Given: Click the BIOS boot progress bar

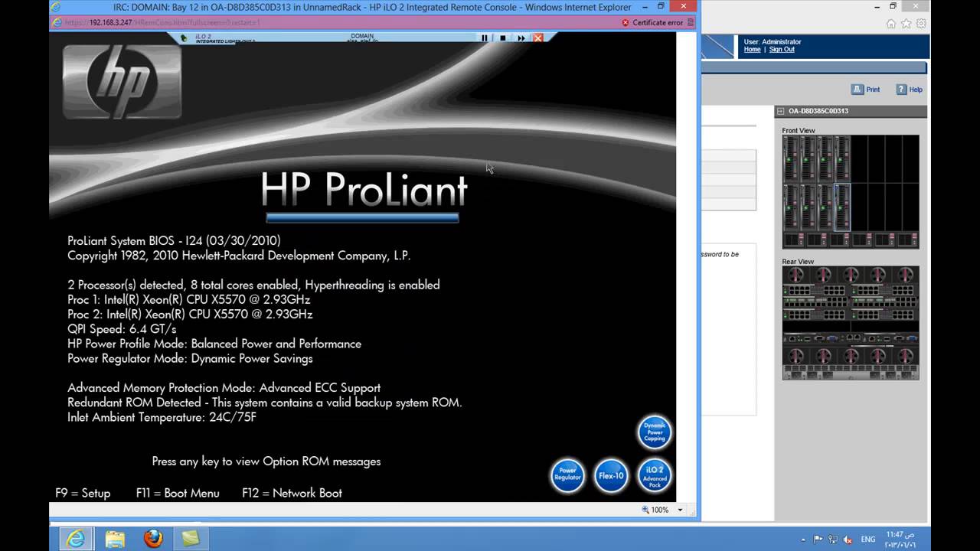Looking at the screenshot, I should 363,218.
